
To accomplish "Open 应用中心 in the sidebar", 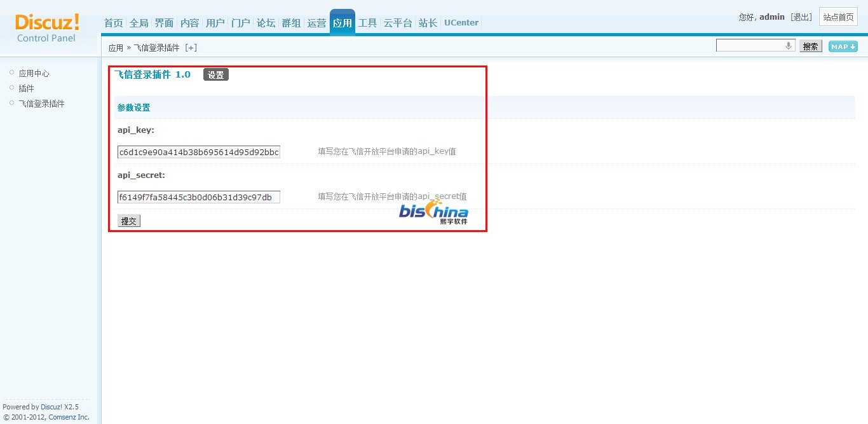I will point(34,74).
